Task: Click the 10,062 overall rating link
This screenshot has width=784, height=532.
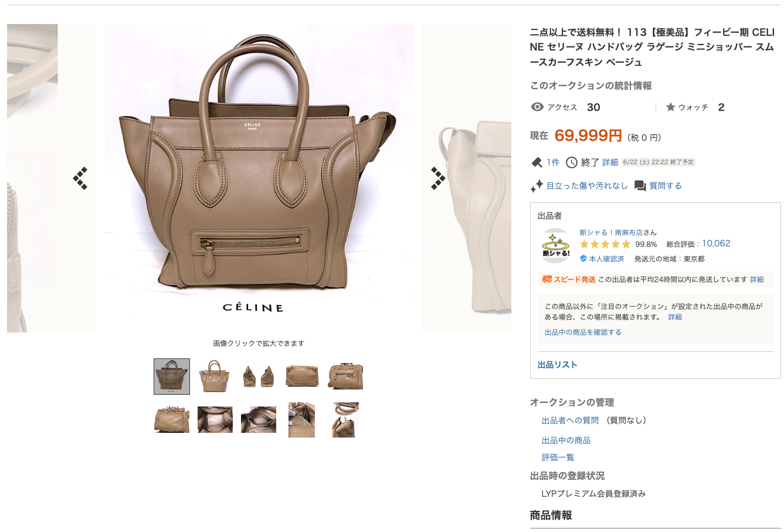Action: 716,243
